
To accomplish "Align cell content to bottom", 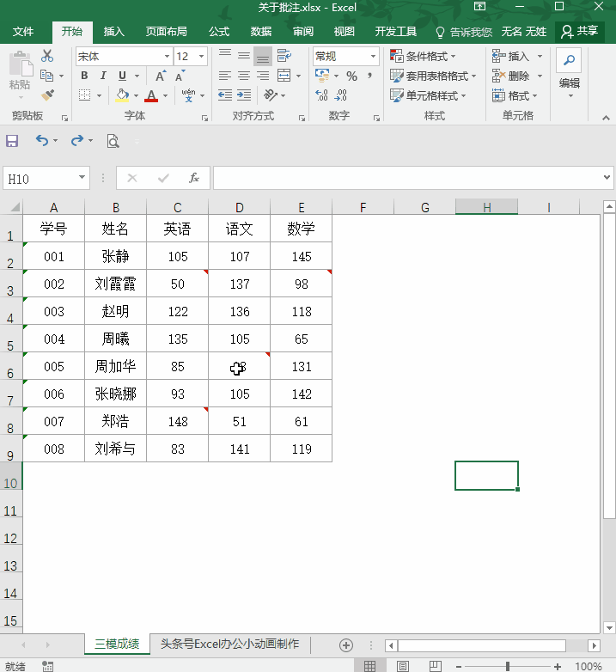I will coord(263,56).
